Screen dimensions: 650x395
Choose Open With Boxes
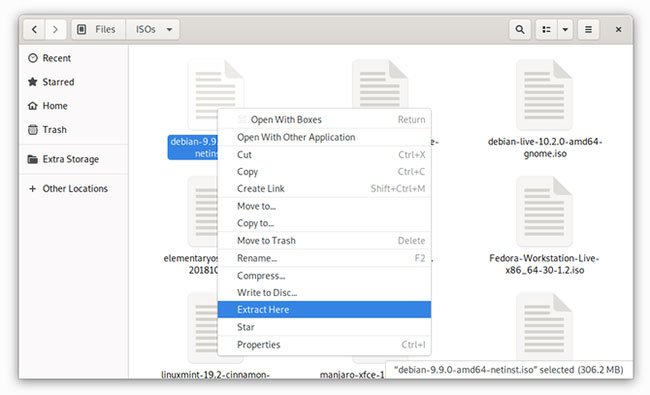pos(324,120)
